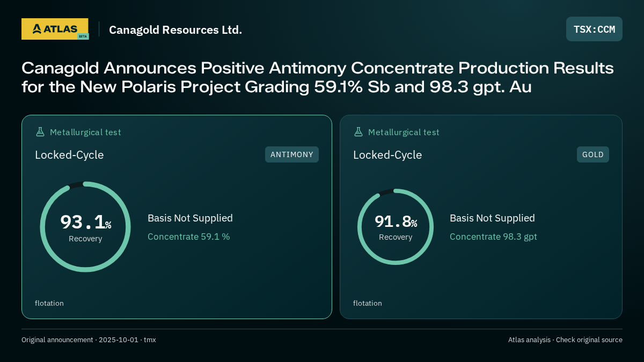The image size is (644, 362).
Task: Click 'Metallurgical test' label in antimony card
Action: 85,132
